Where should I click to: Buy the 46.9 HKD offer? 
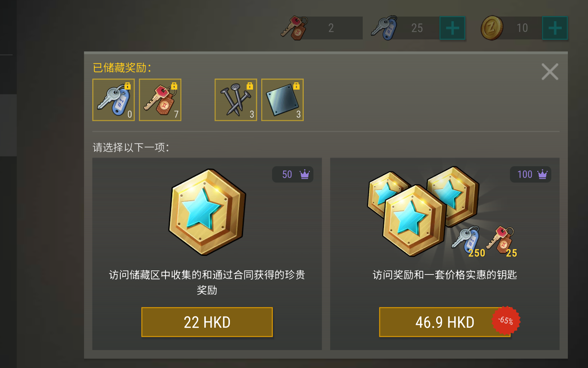pos(445,322)
